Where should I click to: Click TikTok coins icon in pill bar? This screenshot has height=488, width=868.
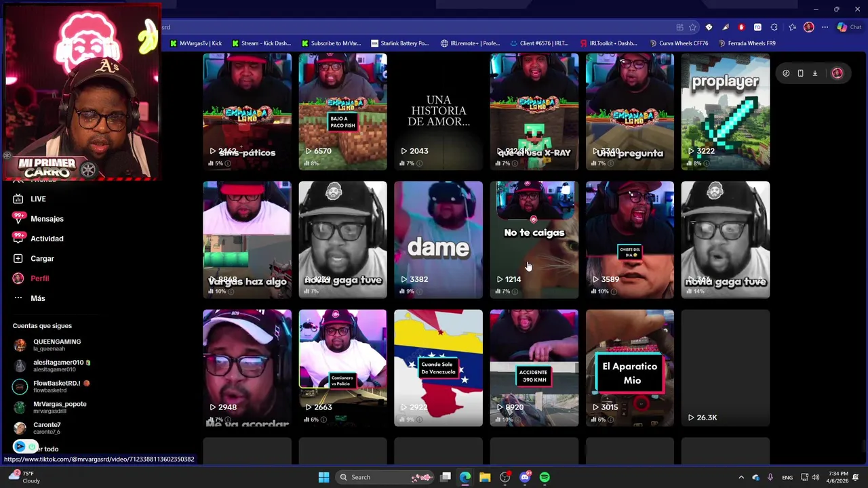point(786,73)
